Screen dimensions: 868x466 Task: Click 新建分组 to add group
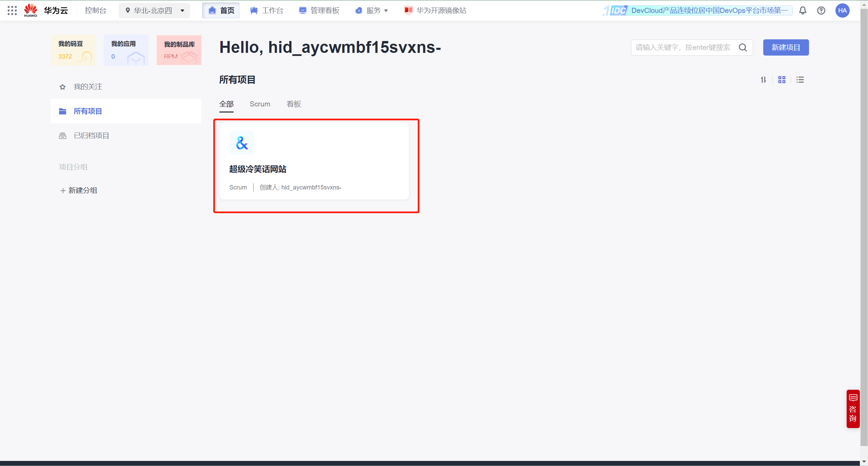tap(79, 190)
